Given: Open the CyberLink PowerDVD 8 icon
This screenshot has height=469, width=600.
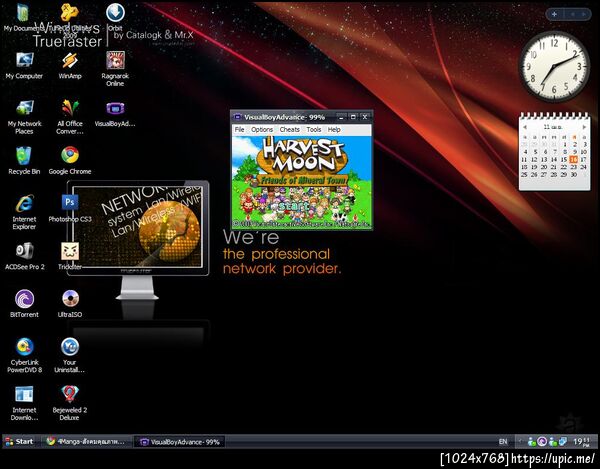Looking at the screenshot, I should coord(24,356).
